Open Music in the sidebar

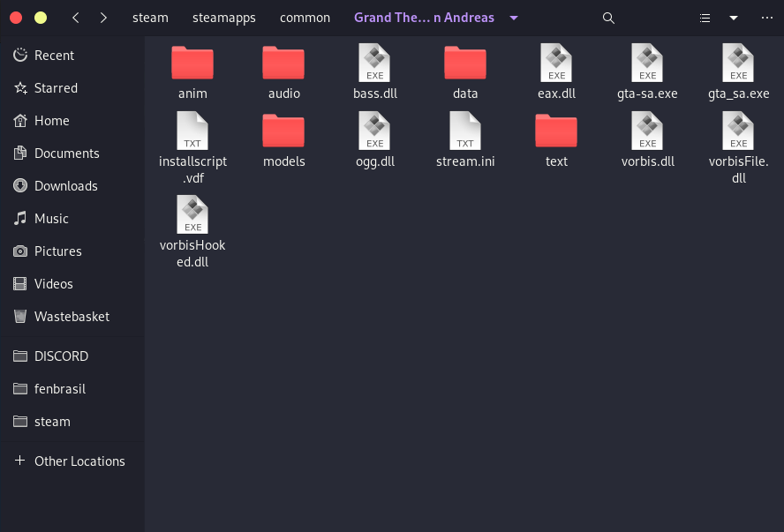(x=72, y=218)
